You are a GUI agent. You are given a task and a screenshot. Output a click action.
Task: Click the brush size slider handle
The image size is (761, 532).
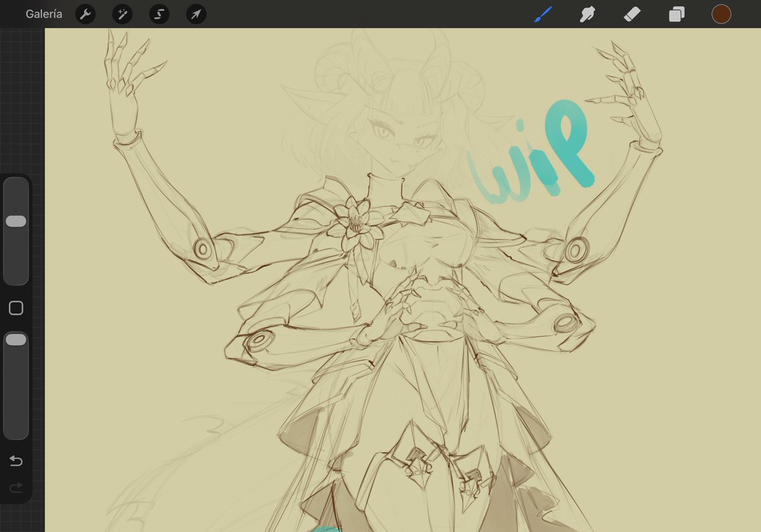16,222
